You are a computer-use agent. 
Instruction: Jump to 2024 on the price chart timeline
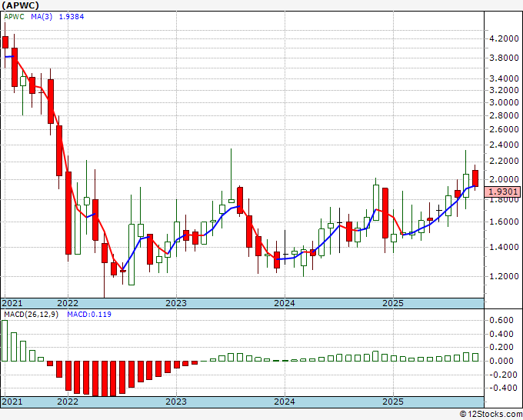(285, 303)
